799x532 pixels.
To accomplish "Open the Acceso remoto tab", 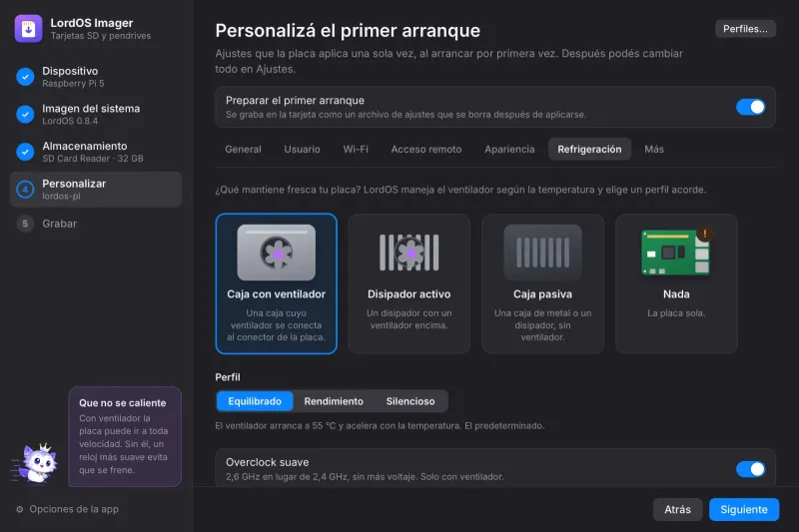I will click(426, 149).
